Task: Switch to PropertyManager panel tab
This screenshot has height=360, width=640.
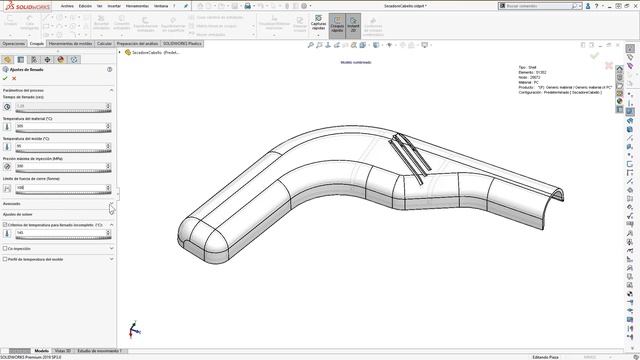Action: coord(21,60)
